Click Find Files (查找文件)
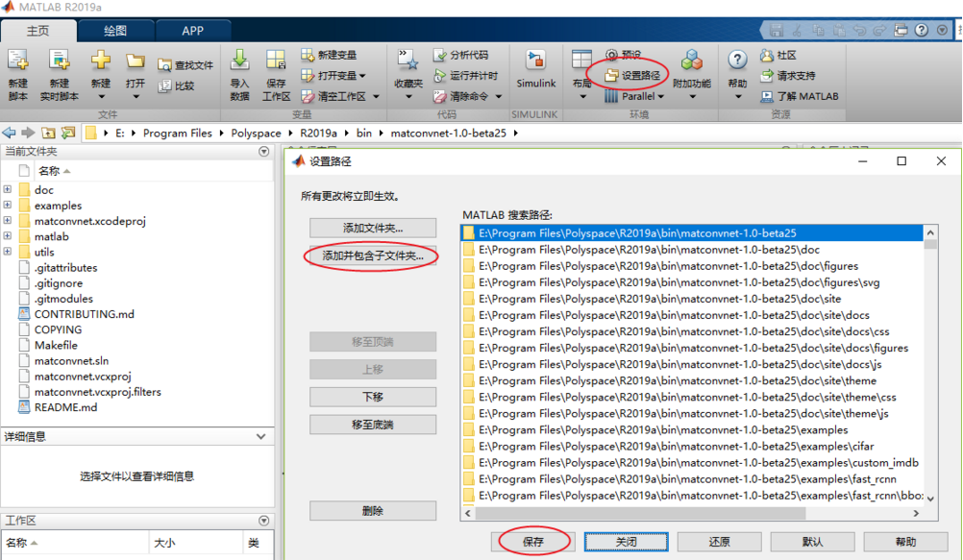Screen dimensions: 963x560 tap(185, 65)
